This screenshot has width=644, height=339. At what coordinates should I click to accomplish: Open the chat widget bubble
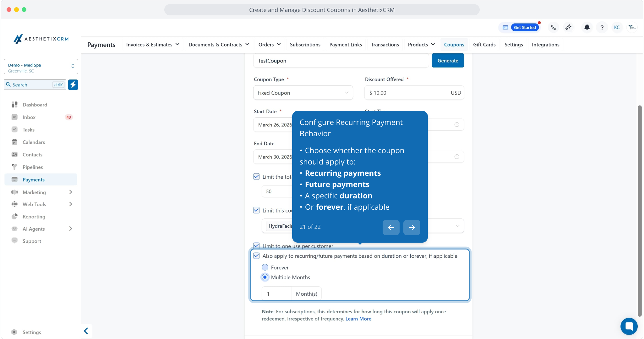629,326
